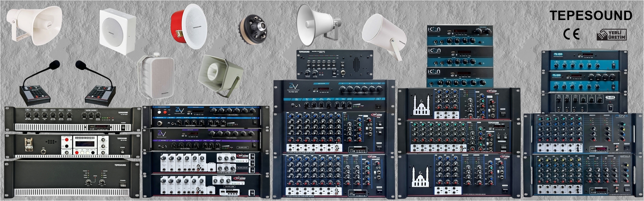
Task: Click the Marin Intercom panel
Action: coord(334,64)
